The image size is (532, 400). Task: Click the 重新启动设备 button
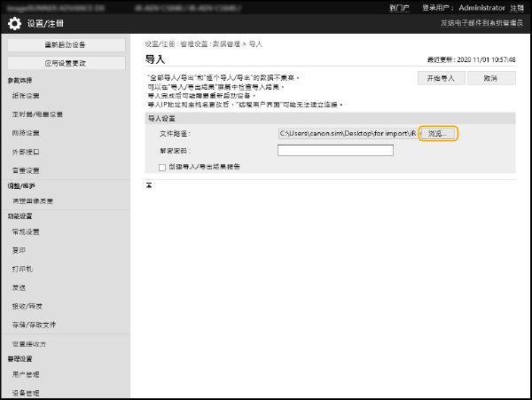[x=66, y=44]
